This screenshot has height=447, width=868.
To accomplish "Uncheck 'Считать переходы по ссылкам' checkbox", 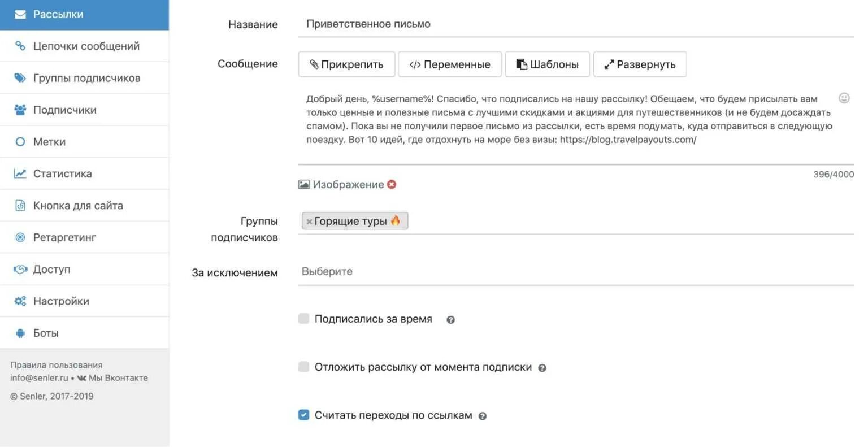I will (304, 415).
